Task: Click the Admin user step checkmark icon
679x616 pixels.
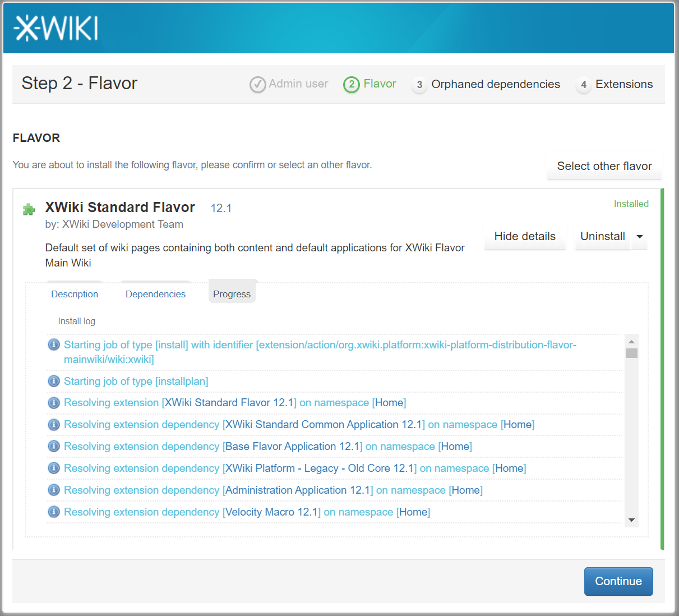Action: pyautogui.click(x=257, y=85)
